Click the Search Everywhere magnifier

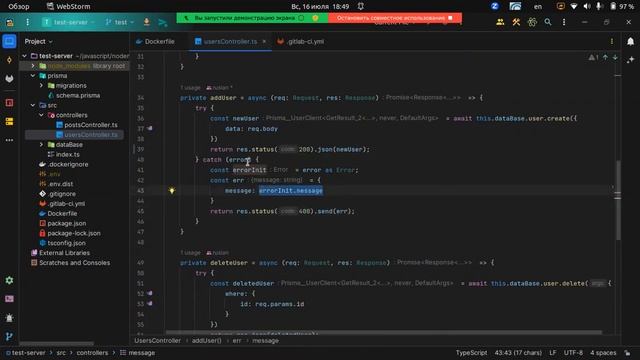[x=548, y=22]
